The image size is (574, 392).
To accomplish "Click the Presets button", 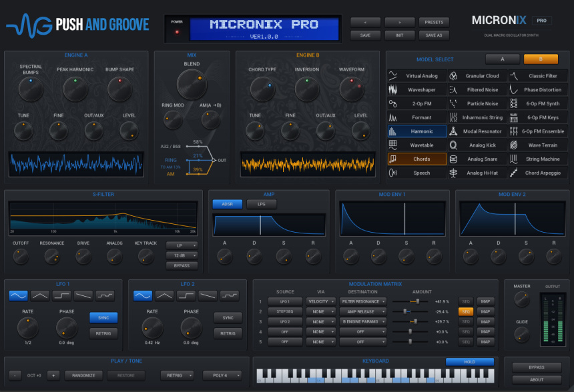I will [x=434, y=22].
